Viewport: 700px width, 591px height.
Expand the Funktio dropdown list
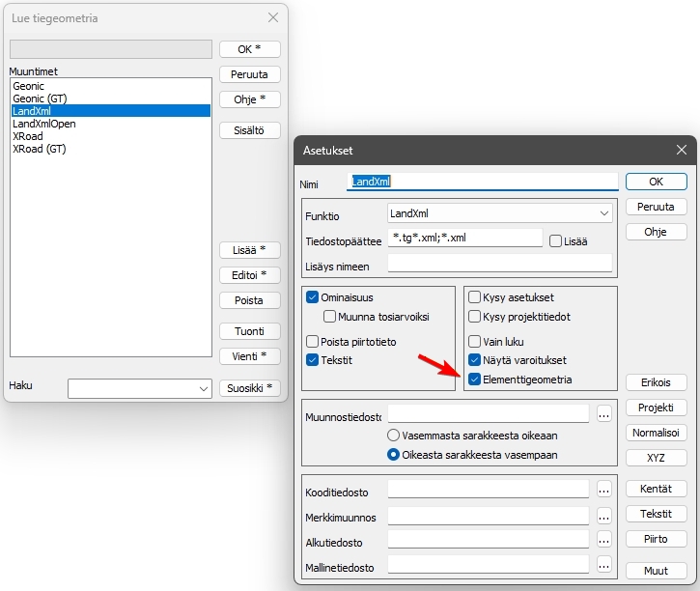point(604,213)
